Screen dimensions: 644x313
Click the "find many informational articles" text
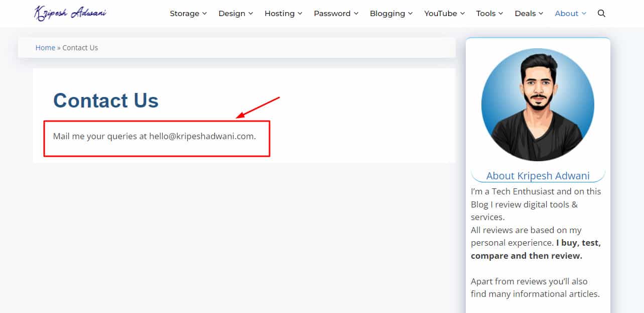[x=535, y=294]
